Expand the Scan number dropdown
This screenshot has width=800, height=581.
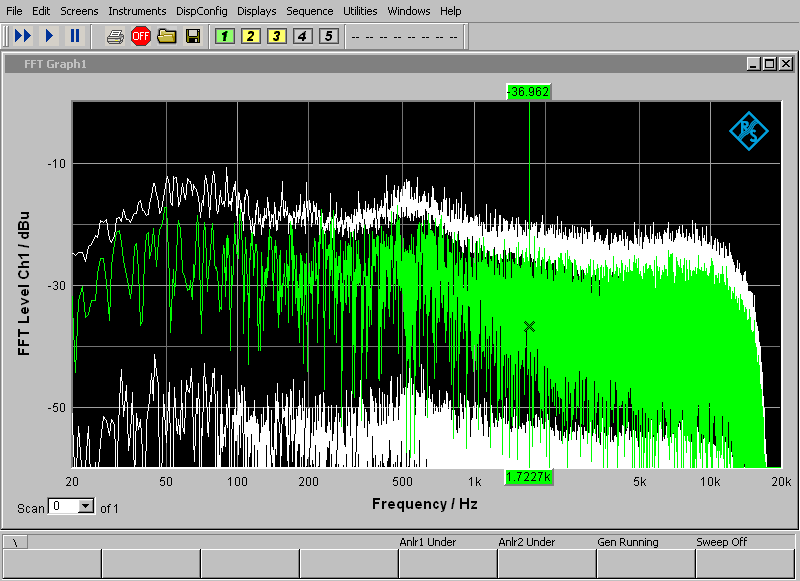coord(86,506)
